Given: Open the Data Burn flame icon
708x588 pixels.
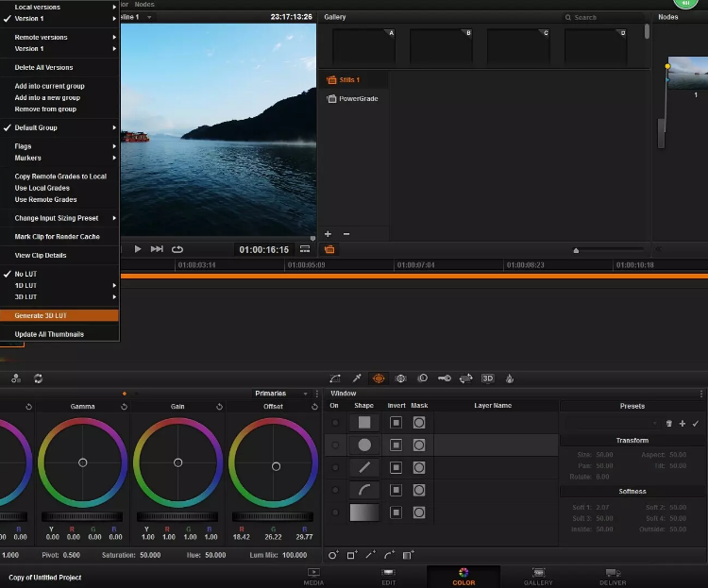Looking at the screenshot, I should coord(510,378).
